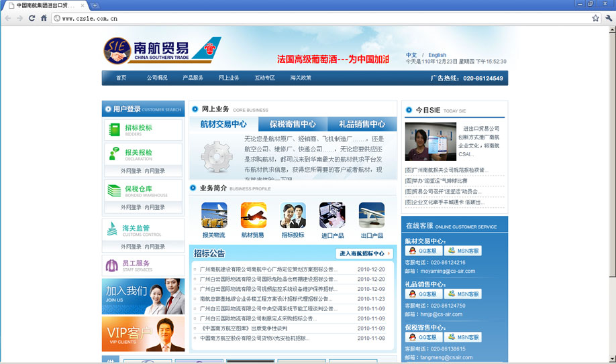Click the 今日SIE news photo thumbnail
The height and width of the screenshot is (364, 616).
click(x=431, y=141)
